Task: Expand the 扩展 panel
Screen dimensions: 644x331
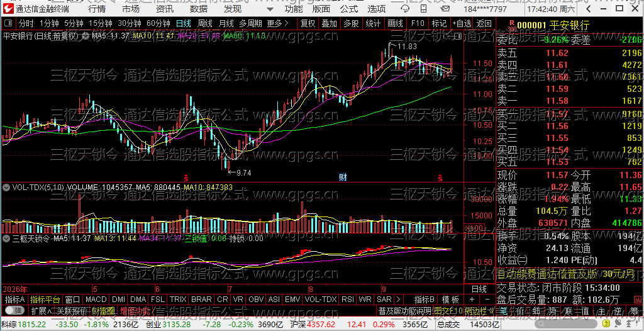Action: [x=41, y=310]
